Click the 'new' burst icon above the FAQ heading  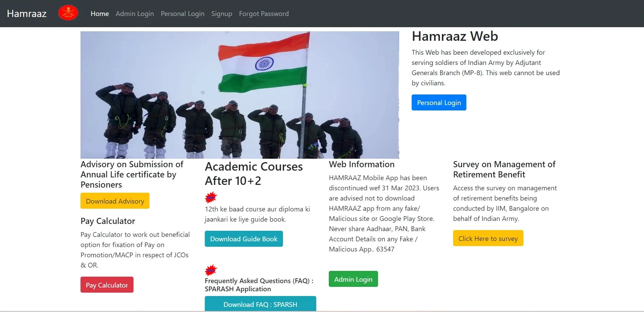pos(211,270)
